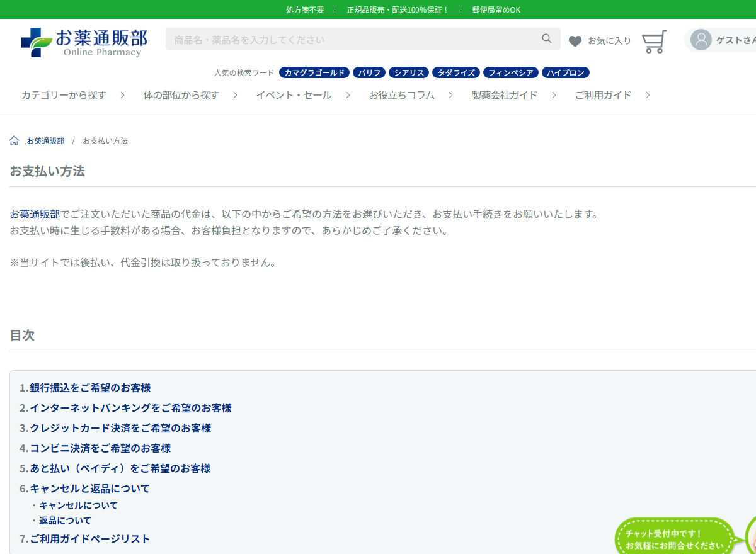Image resolution: width=756 pixels, height=554 pixels.
Task: Open the 返品について sub-link
Action: (x=65, y=521)
